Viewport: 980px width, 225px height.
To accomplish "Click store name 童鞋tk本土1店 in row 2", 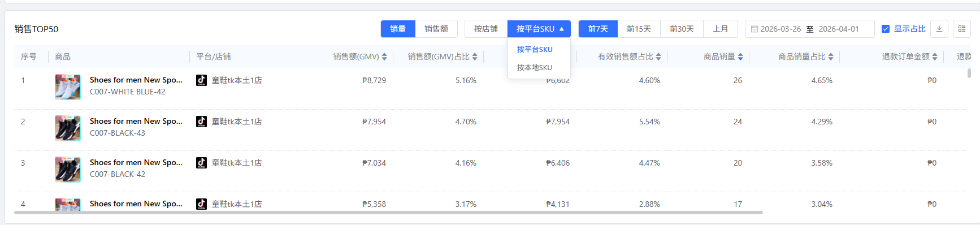I will pos(237,122).
